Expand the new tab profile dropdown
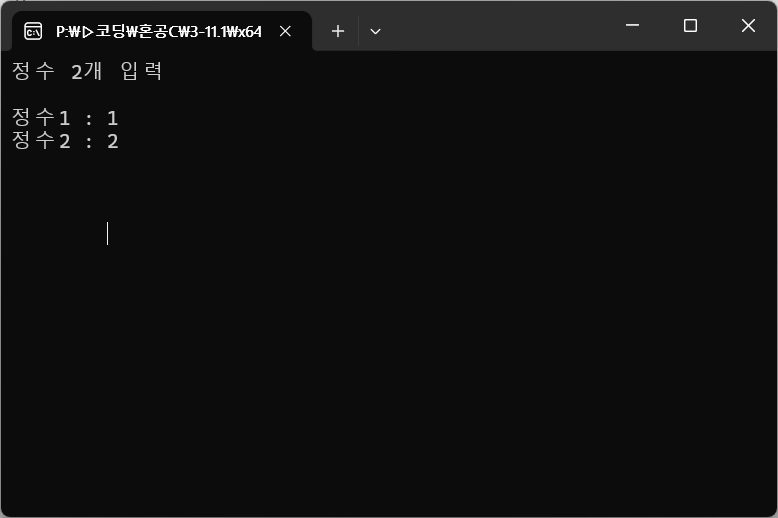This screenshot has width=778, height=518. pyautogui.click(x=376, y=31)
